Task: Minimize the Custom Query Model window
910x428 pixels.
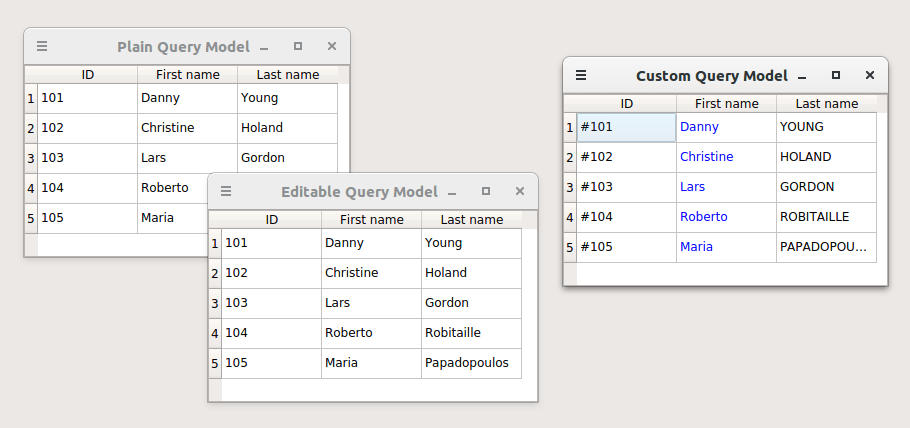Action: pyautogui.click(x=802, y=76)
